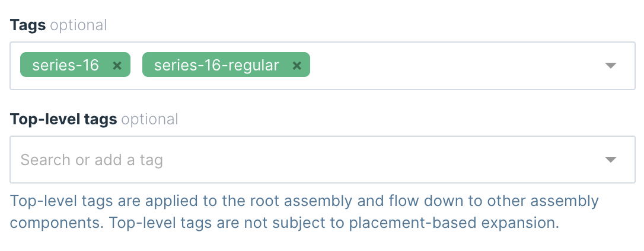Click the first line of the help text
The width and height of the screenshot is (644, 251).
pyautogui.click(x=305, y=201)
